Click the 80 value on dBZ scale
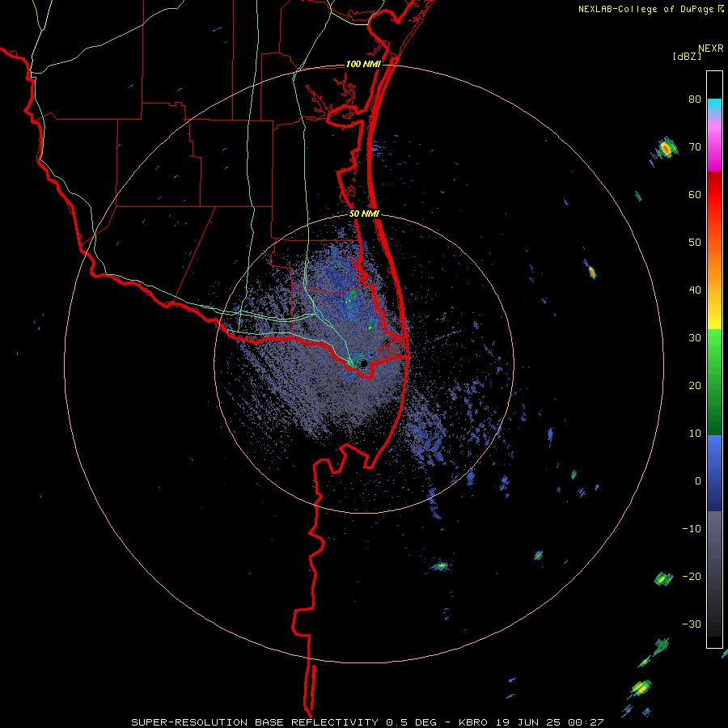The image size is (728, 728). click(695, 99)
